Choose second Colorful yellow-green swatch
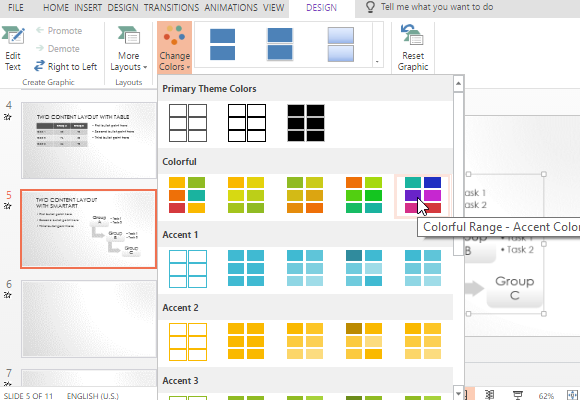Screen dimensions: 580x400 246,195
